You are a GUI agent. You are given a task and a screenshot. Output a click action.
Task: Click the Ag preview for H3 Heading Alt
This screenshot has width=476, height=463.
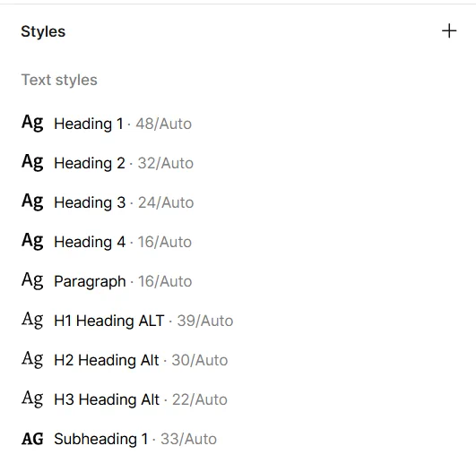32,399
